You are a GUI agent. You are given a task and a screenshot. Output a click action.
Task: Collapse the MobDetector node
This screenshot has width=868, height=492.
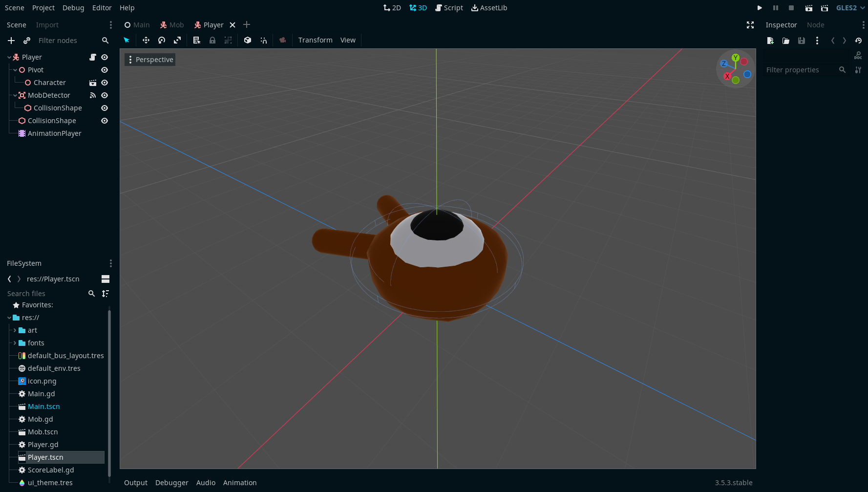coord(15,95)
